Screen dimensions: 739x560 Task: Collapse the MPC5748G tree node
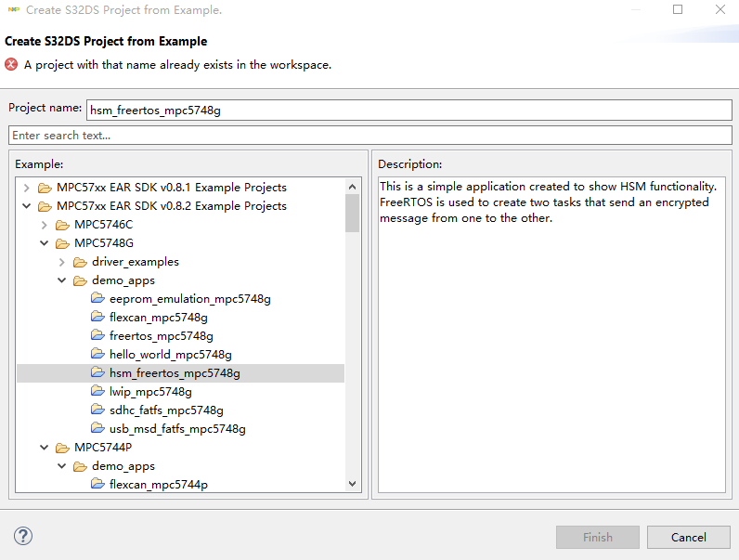click(x=44, y=243)
